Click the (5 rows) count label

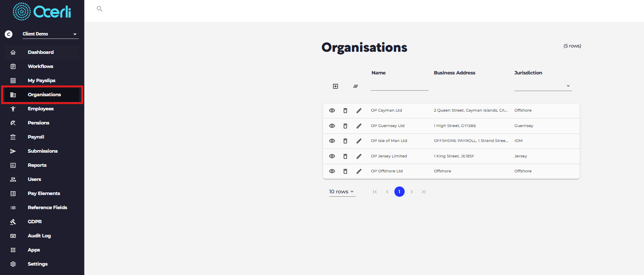572,46
